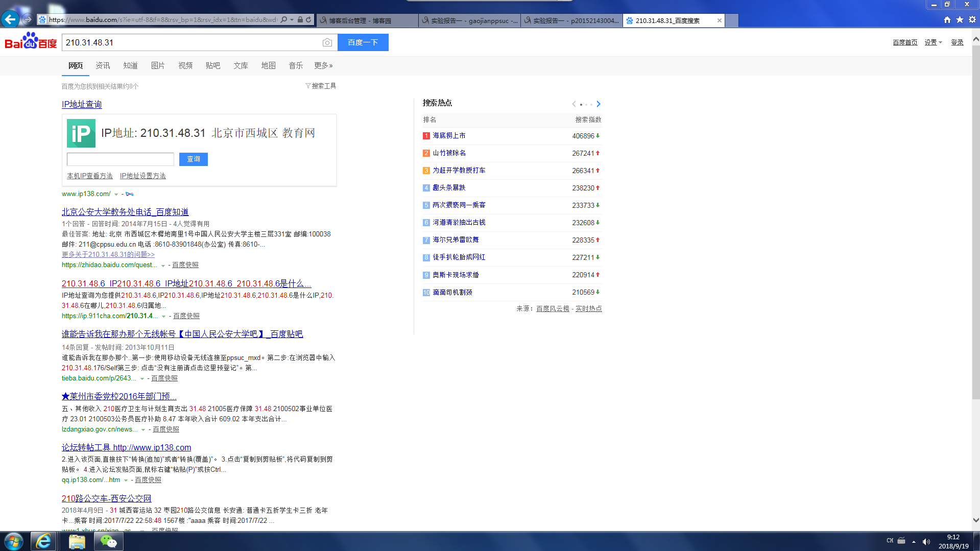Click the browser back arrow button
980x551 pixels.
pos(10,19)
